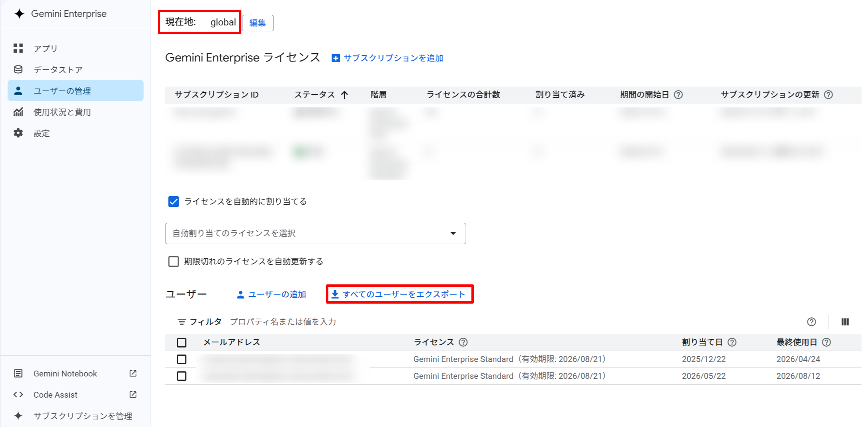Click the 2026/08/12 last used date
The image size is (868, 427).
[x=798, y=376]
